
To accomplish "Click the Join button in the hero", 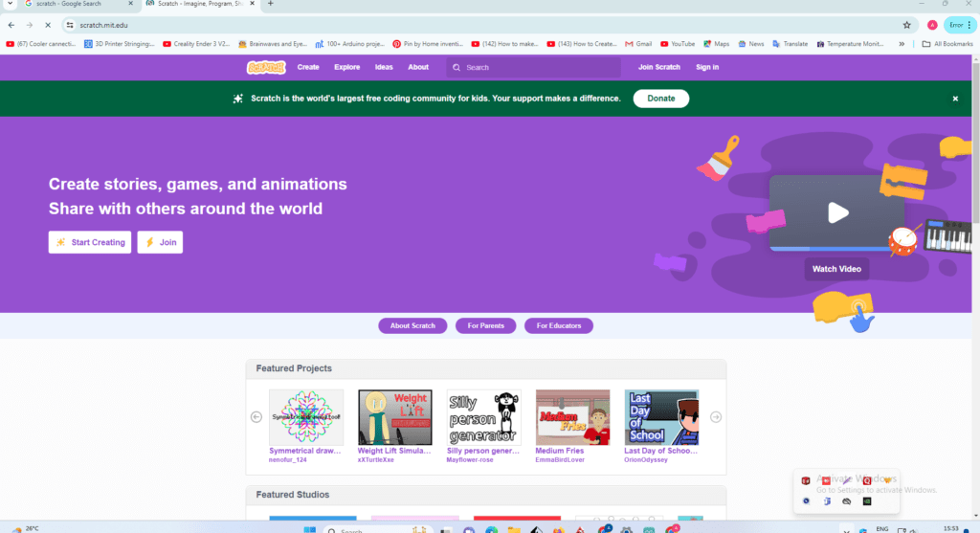I will (160, 242).
